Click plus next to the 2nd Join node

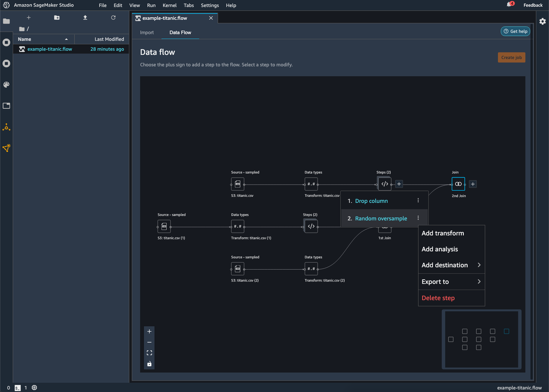point(472,184)
